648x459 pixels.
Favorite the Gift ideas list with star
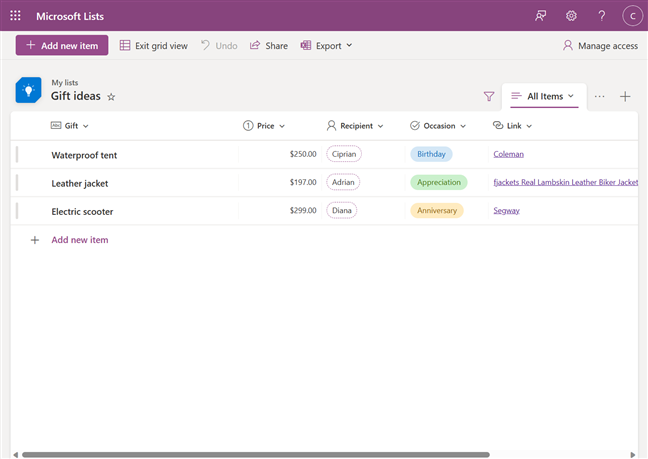click(111, 97)
